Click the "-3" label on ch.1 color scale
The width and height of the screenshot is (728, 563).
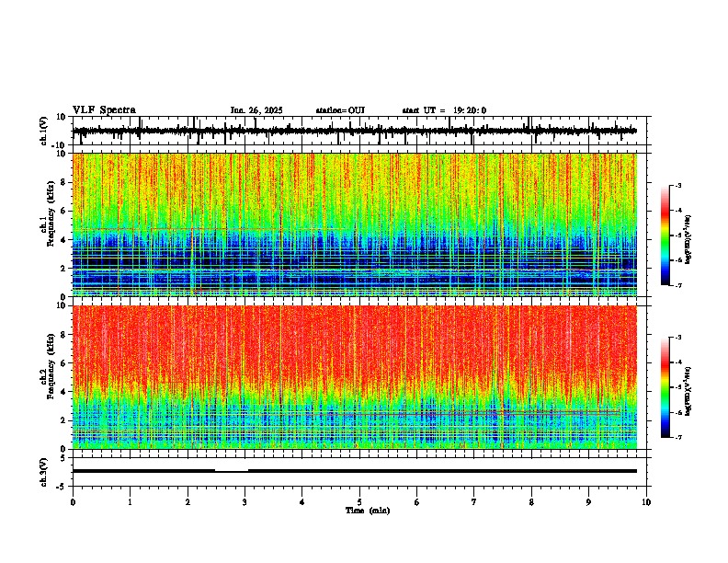(x=677, y=185)
